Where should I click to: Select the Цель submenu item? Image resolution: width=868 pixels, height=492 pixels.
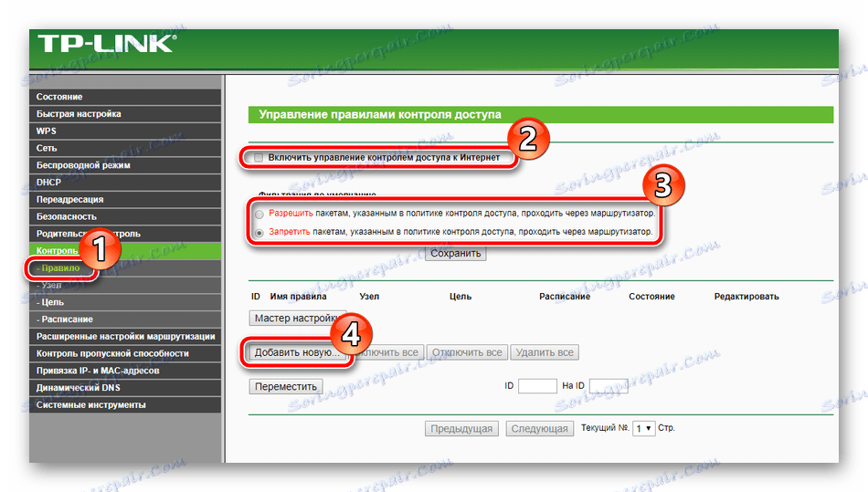[x=125, y=302]
